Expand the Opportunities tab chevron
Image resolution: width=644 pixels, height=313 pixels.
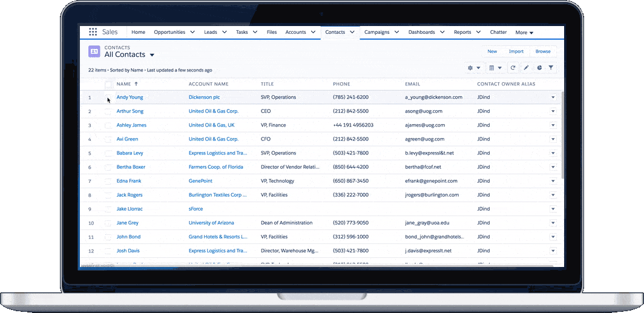click(x=192, y=32)
